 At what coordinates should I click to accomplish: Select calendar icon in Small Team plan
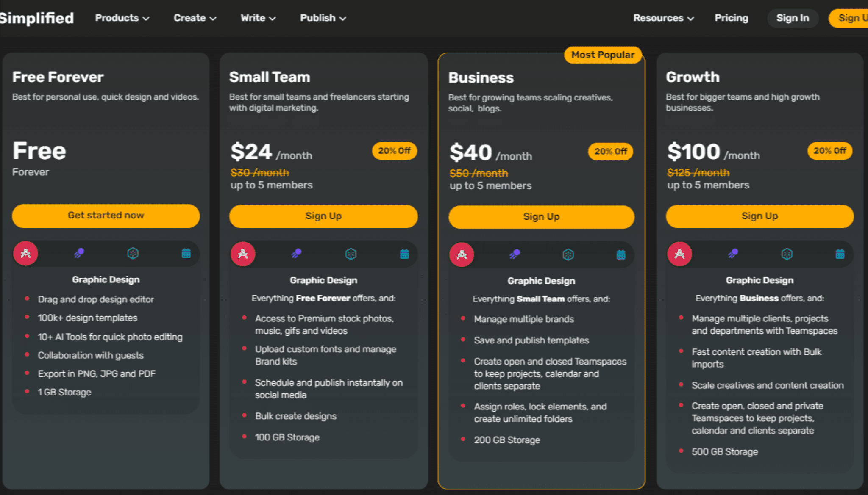(404, 254)
